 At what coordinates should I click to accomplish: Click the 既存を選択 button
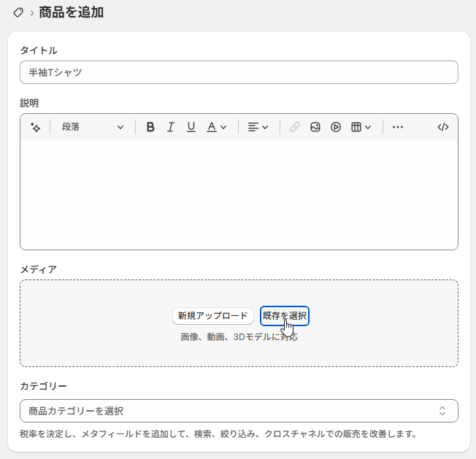pos(285,316)
